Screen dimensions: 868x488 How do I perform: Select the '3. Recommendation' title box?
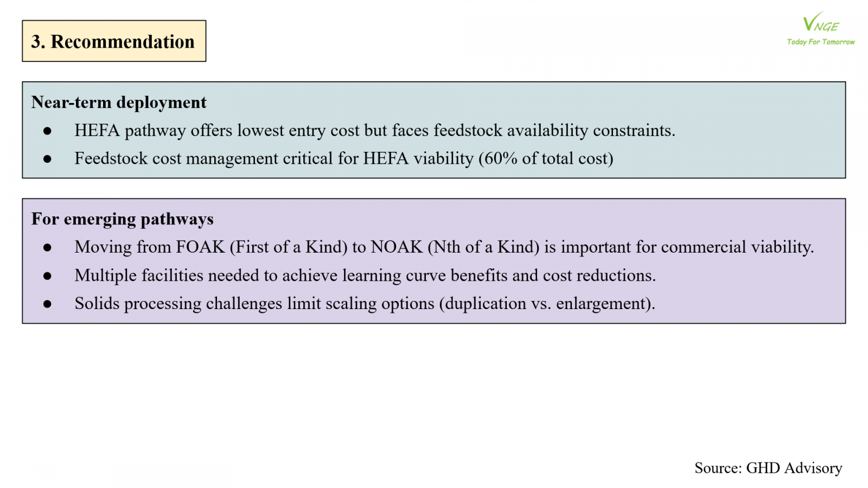tap(114, 41)
